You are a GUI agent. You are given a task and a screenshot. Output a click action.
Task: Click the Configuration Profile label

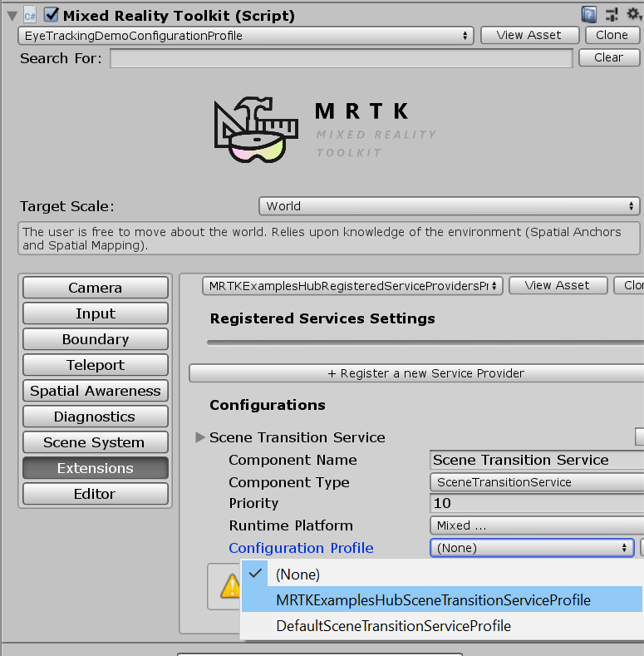coord(301,548)
